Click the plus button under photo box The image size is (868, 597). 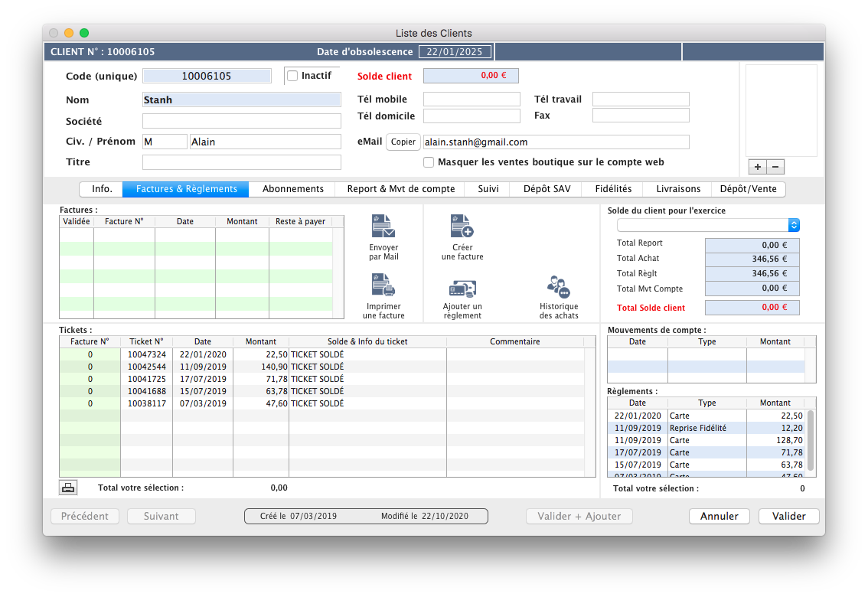(x=758, y=167)
